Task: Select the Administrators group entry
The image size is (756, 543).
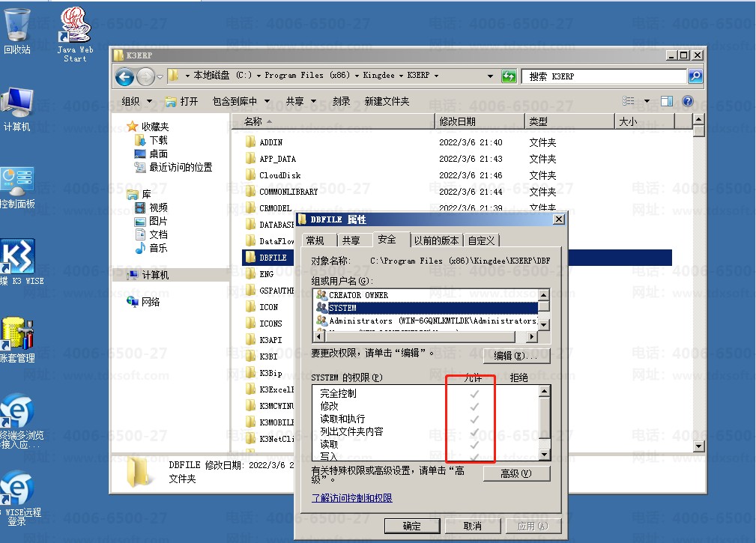Action: pos(426,321)
